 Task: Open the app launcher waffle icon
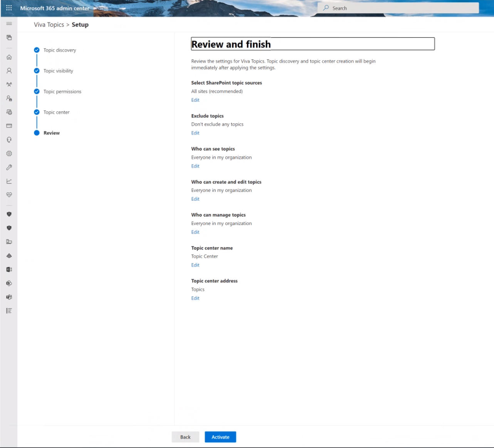pyautogui.click(x=9, y=8)
